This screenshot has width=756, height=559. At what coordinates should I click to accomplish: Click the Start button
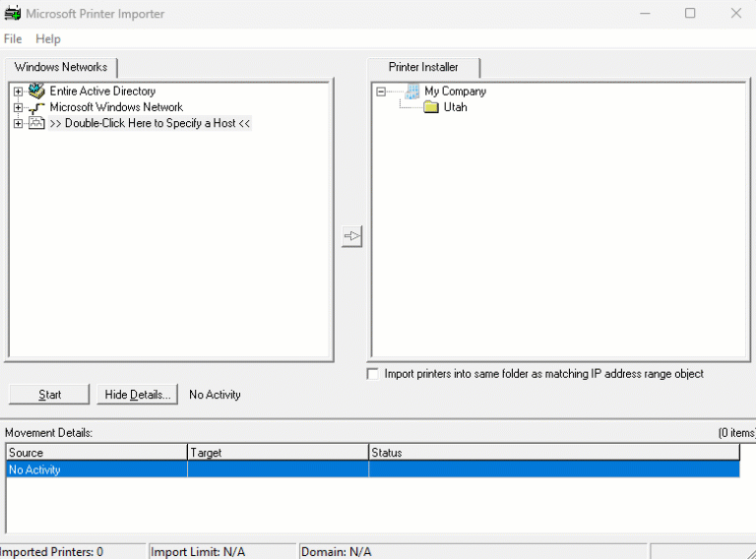pyautogui.click(x=49, y=395)
